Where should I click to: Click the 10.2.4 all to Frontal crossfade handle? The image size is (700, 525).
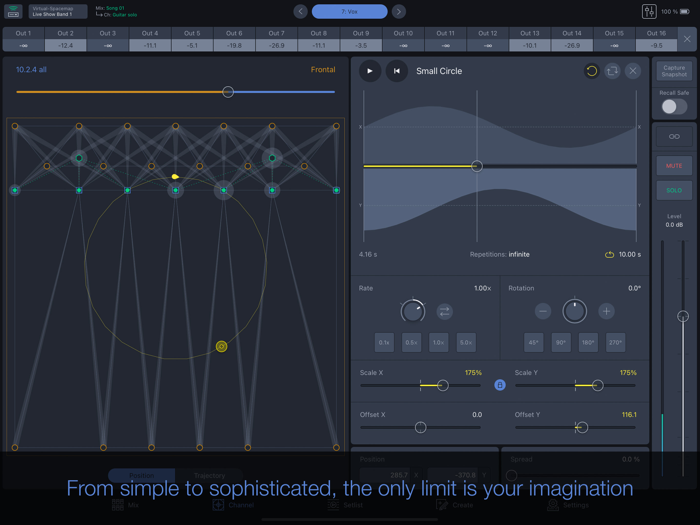228,92
